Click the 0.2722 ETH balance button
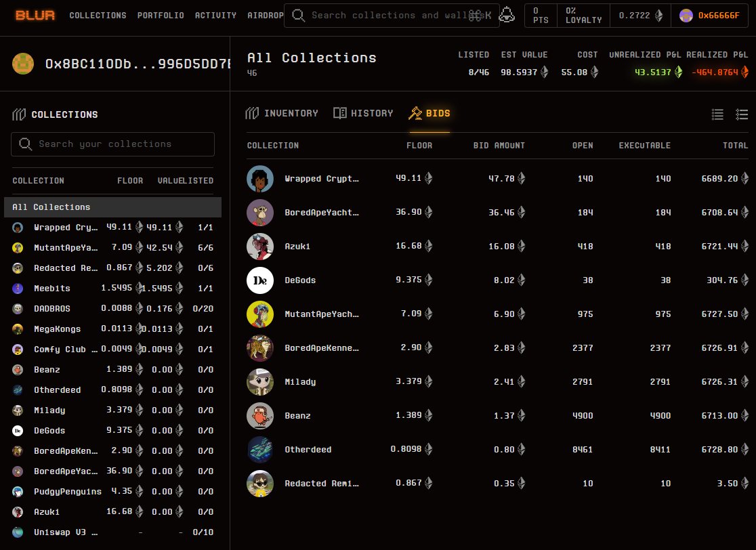 point(640,16)
